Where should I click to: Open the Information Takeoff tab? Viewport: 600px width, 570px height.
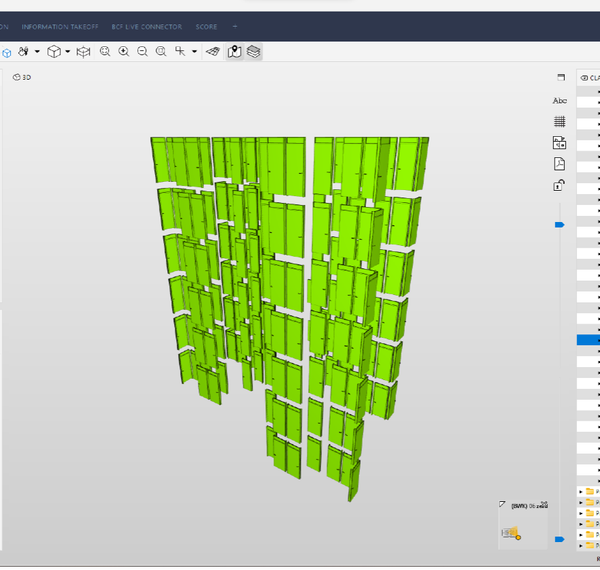tap(61, 26)
